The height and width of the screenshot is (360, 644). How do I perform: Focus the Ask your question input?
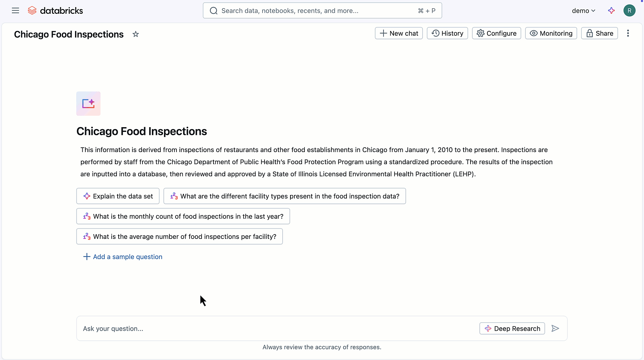click(276, 328)
